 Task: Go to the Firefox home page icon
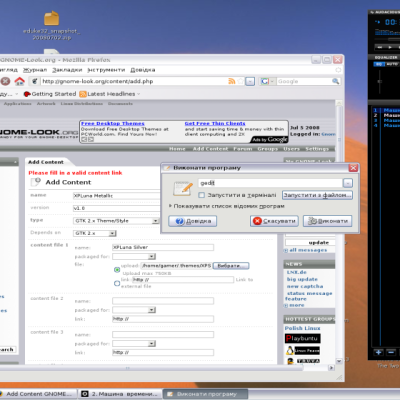(x=20, y=81)
